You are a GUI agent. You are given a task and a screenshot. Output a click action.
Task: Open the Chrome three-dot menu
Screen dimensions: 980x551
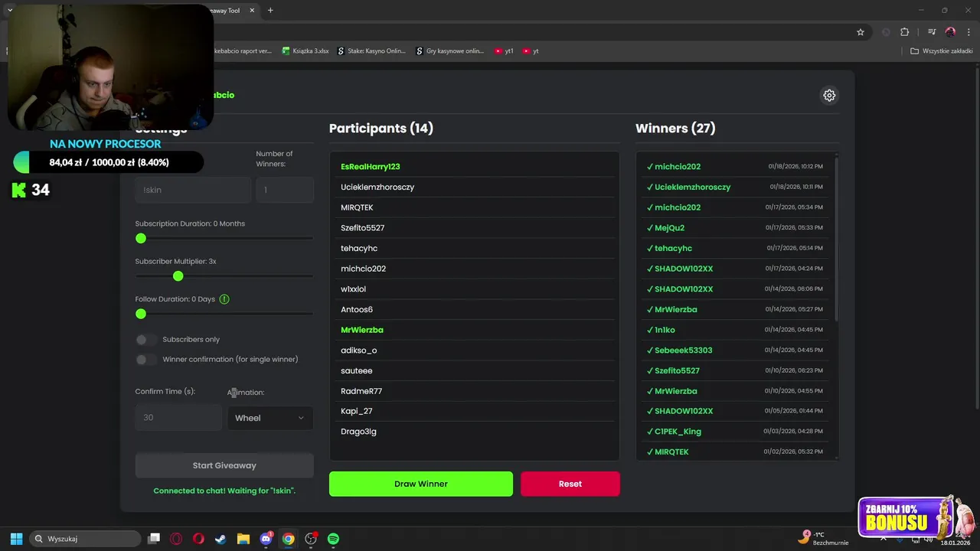point(969,32)
